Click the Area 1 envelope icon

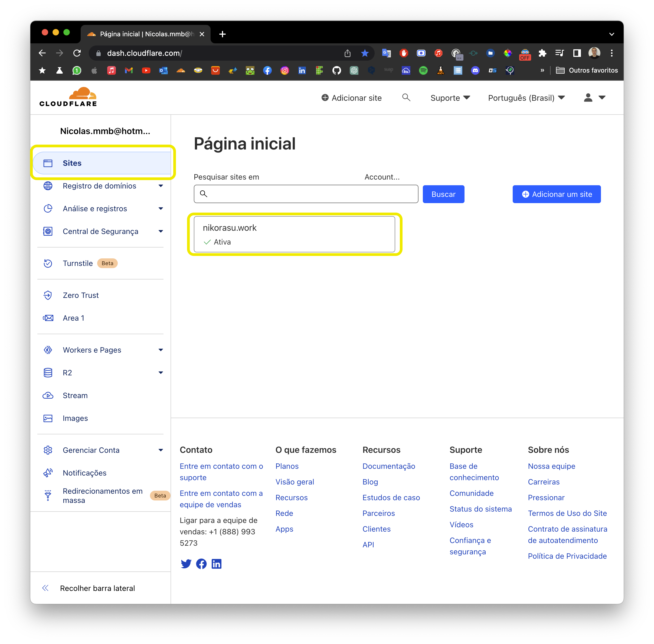click(48, 318)
